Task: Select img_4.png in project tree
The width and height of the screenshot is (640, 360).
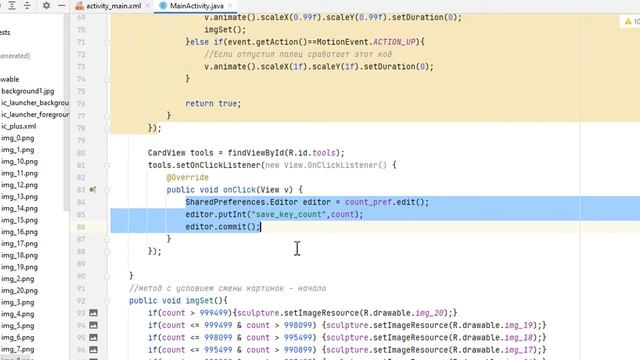Action: 18,314
